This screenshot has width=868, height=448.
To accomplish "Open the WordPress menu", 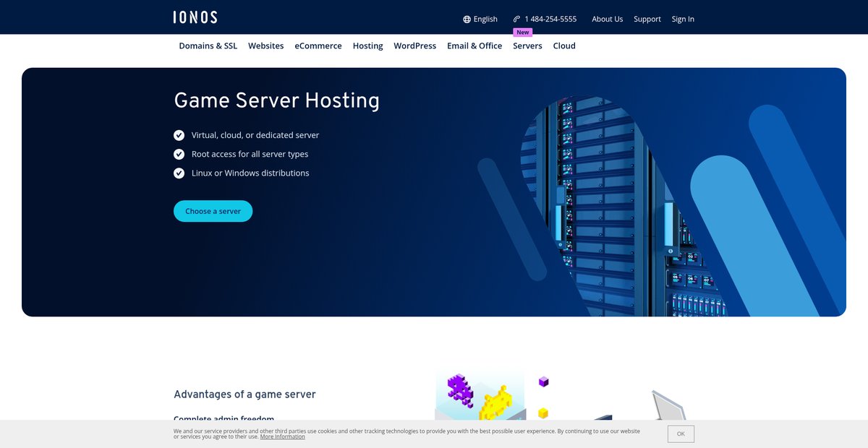I will pos(415,46).
